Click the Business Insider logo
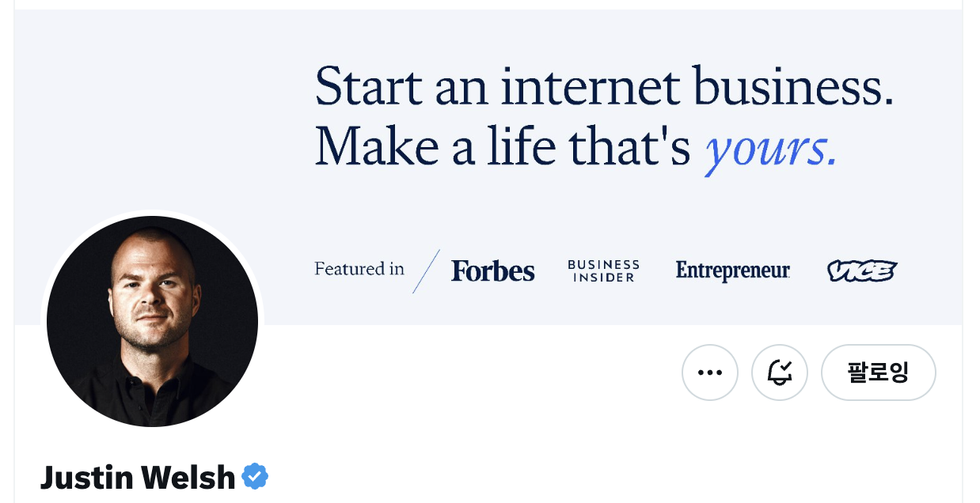The width and height of the screenshot is (980, 503). click(x=603, y=270)
